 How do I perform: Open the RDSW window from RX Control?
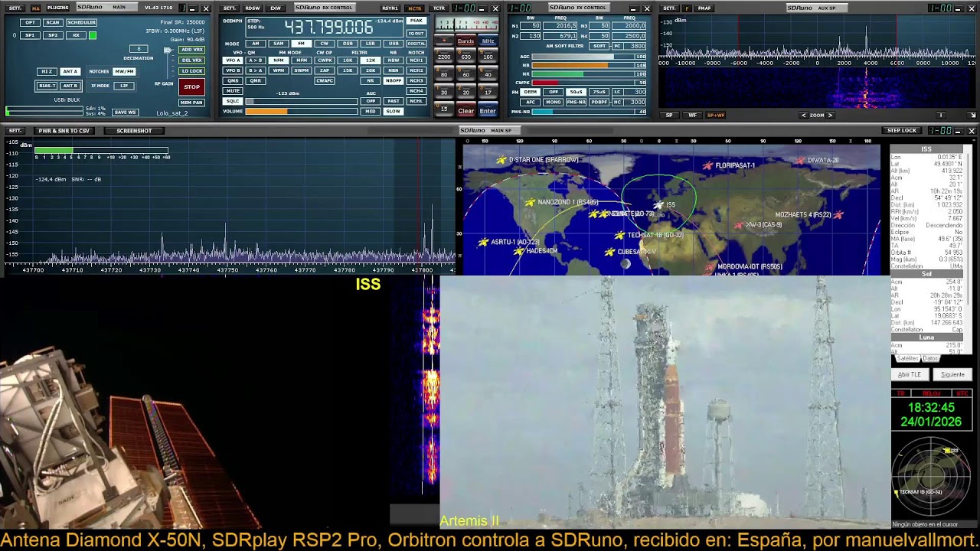[253, 8]
